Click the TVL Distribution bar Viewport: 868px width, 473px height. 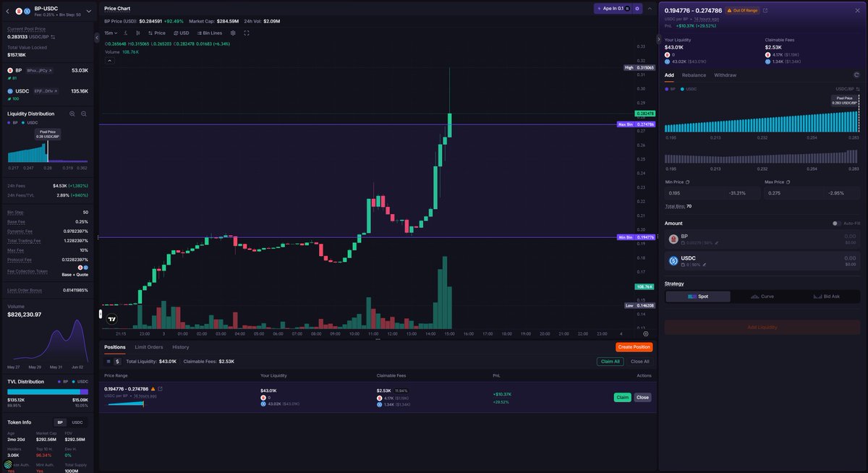click(48, 391)
